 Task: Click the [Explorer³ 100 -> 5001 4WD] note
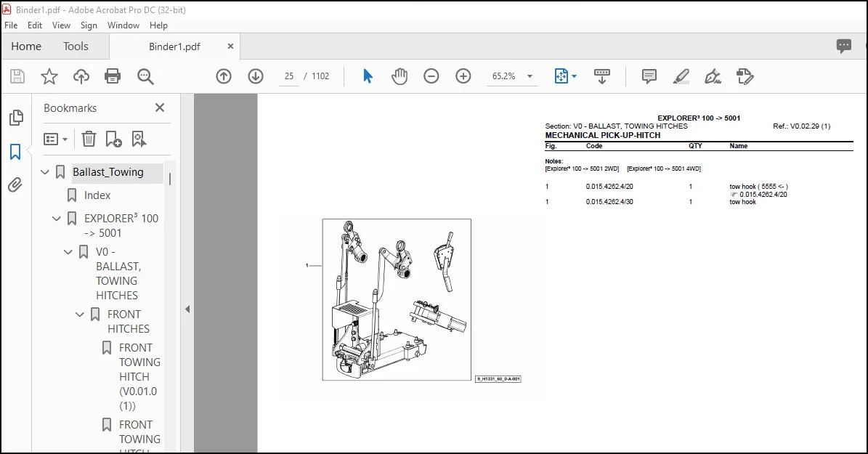click(664, 169)
